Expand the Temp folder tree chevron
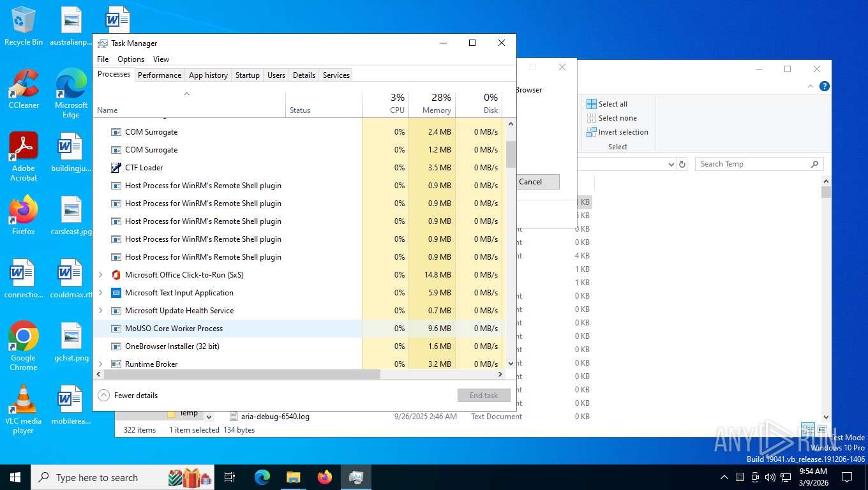Viewport: 868px width, 490px height. (x=209, y=417)
